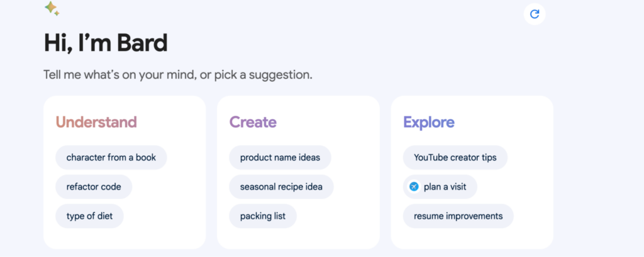Click the airplane icon on plan a visit
644x257 pixels.
[x=414, y=186]
